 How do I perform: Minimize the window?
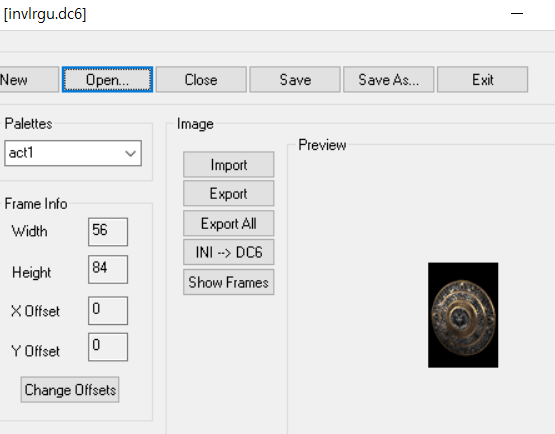(x=517, y=13)
